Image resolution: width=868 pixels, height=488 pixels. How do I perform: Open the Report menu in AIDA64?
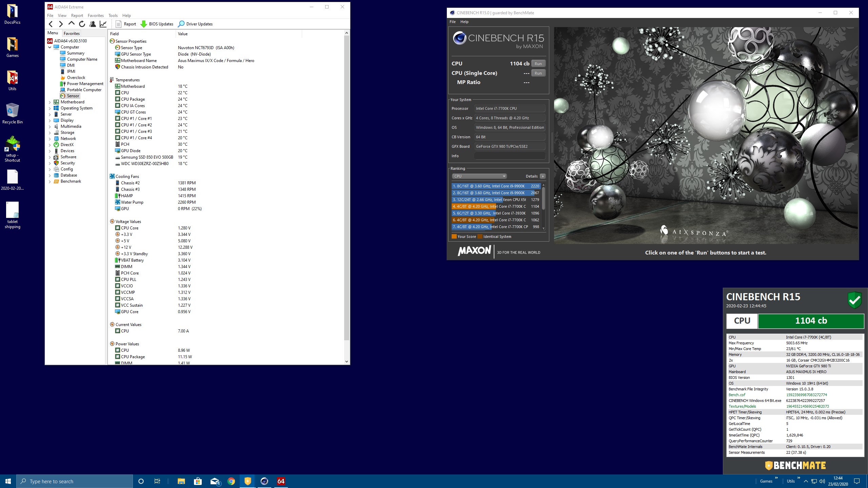[x=77, y=15]
